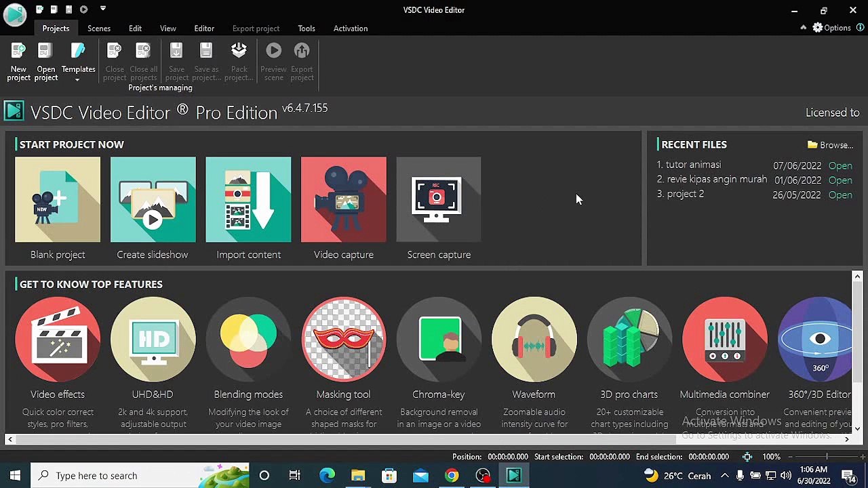Click the 'revie kipas angin murah' file name
This screenshot has width=868, height=488.
(x=717, y=180)
